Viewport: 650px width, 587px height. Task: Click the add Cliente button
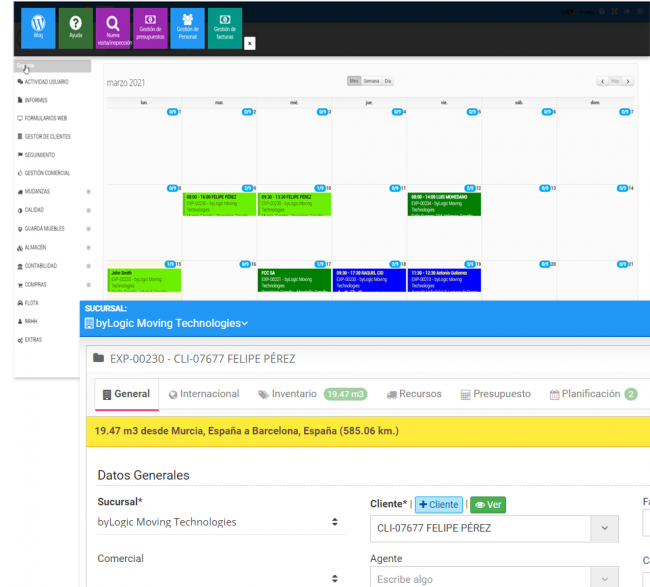click(438, 505)
